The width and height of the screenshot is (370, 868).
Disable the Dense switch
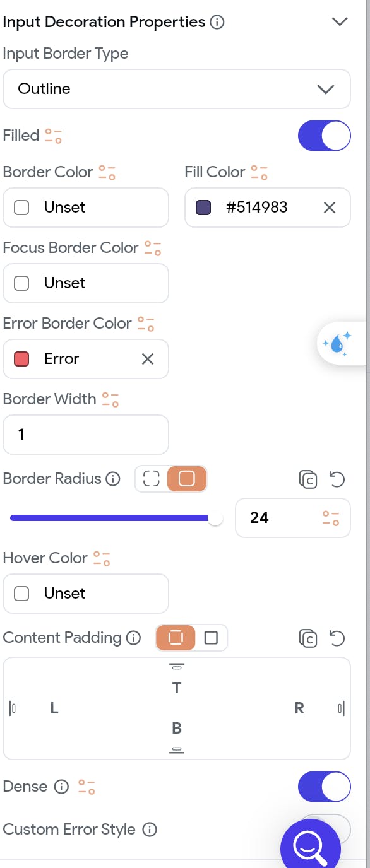(324, 787)
